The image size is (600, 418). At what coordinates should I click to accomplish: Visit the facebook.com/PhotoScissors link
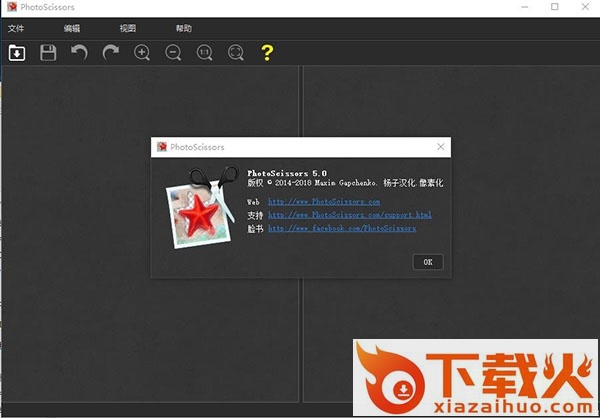pyautogui.click(x=341, y=228)
